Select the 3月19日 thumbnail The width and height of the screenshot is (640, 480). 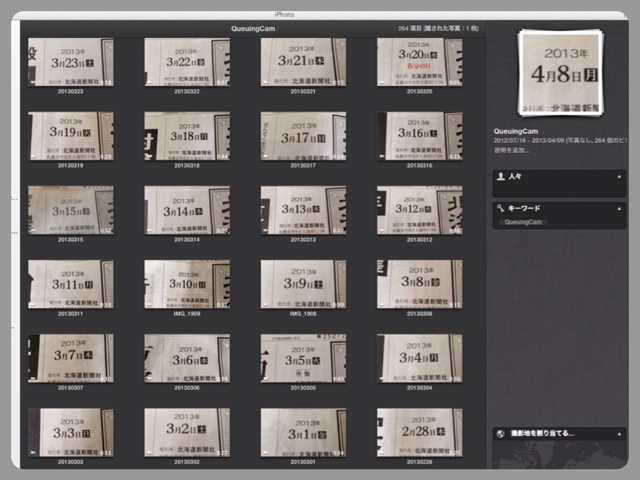click(71, 136)
